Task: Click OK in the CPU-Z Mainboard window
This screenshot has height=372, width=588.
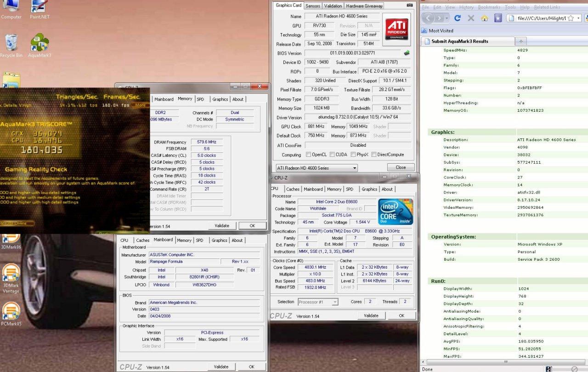Action: coord(251,366)
